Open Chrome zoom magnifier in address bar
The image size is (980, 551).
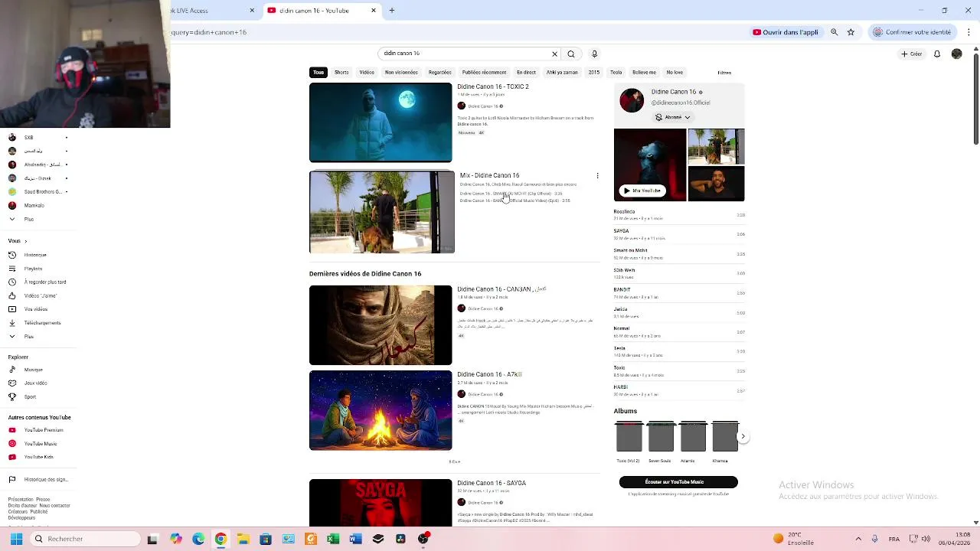click(x=835, y=32)
